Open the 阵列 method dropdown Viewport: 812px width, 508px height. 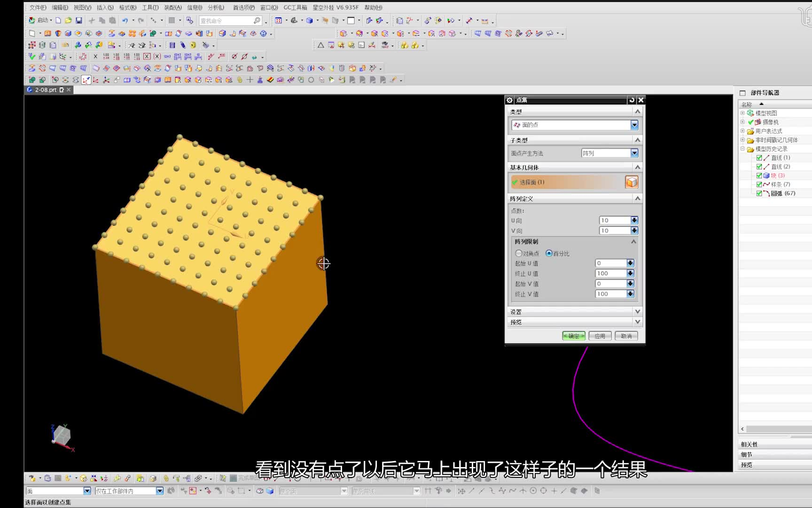pos(634,153)
